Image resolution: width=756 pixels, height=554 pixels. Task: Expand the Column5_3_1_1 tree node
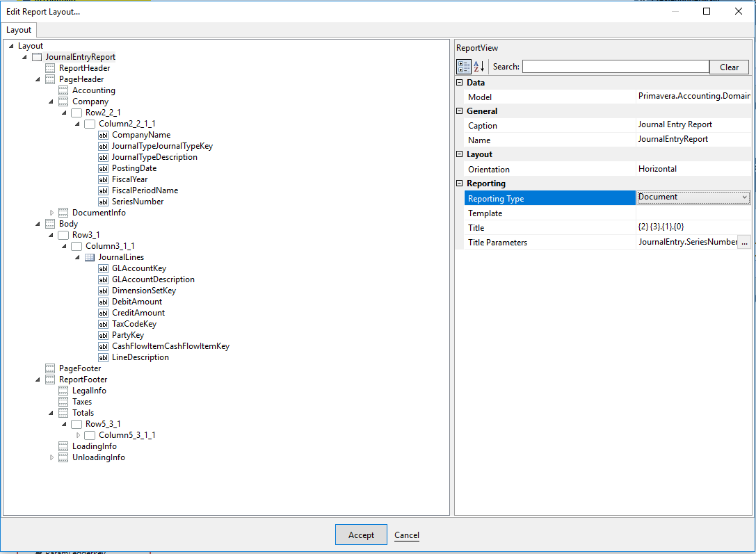click(78, 435)
